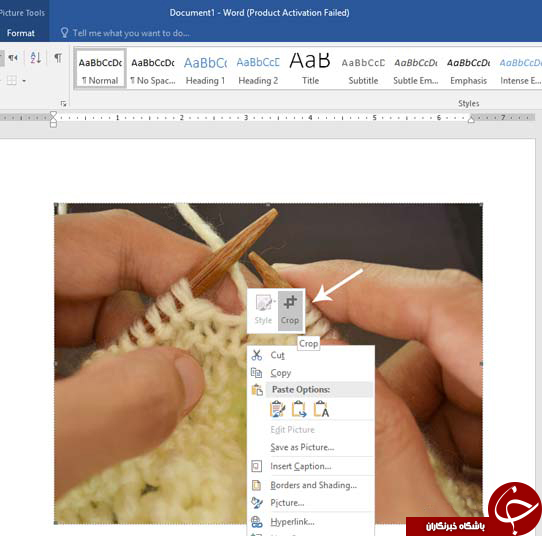The height and width of the screenshot is (536, 542).
Task: Click the Borders and Shading icon
Action: point(256,485)
